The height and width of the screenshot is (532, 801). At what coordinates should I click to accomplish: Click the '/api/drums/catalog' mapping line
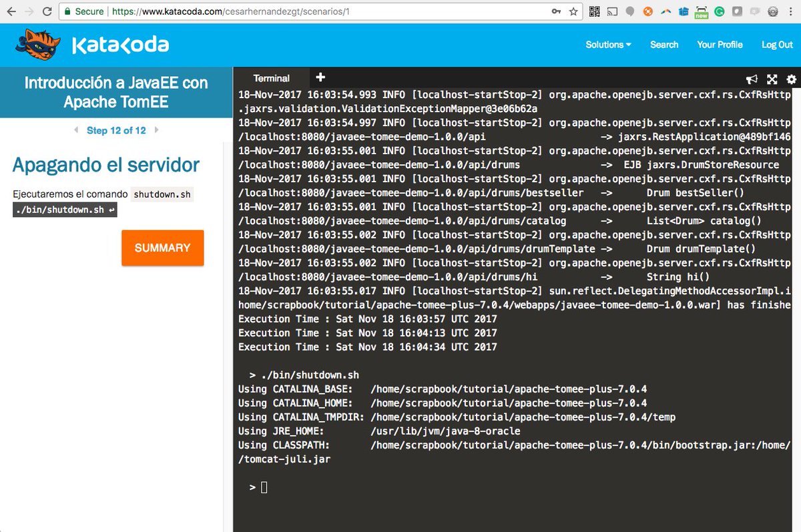[500, 221]
